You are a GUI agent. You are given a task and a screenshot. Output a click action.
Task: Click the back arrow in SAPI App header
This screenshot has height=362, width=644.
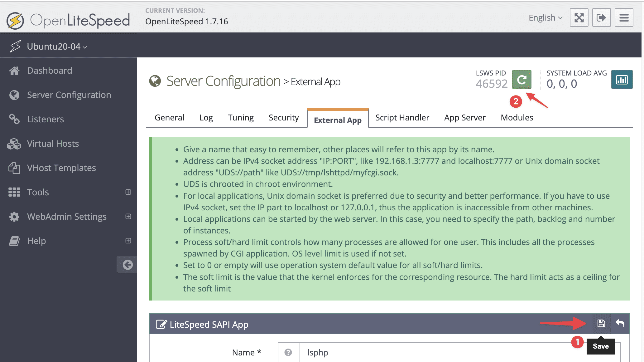pos(620,323)
